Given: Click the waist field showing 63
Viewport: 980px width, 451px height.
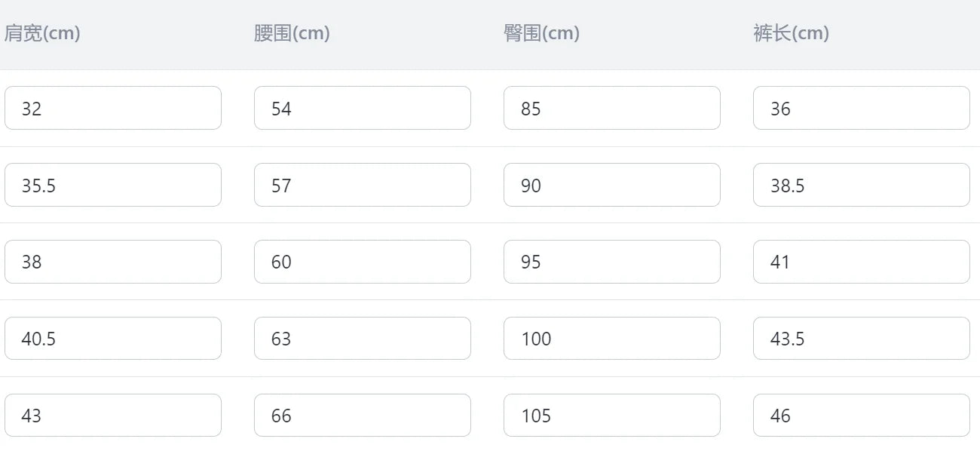Looking at the screenshot, I should [363, 339].
